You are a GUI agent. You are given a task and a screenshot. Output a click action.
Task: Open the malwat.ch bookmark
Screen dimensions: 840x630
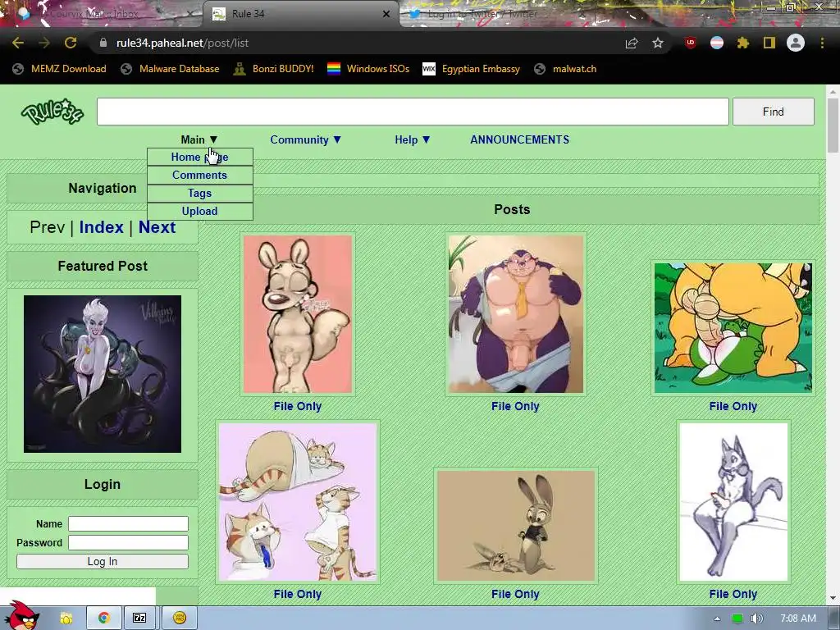coord(565,69)
